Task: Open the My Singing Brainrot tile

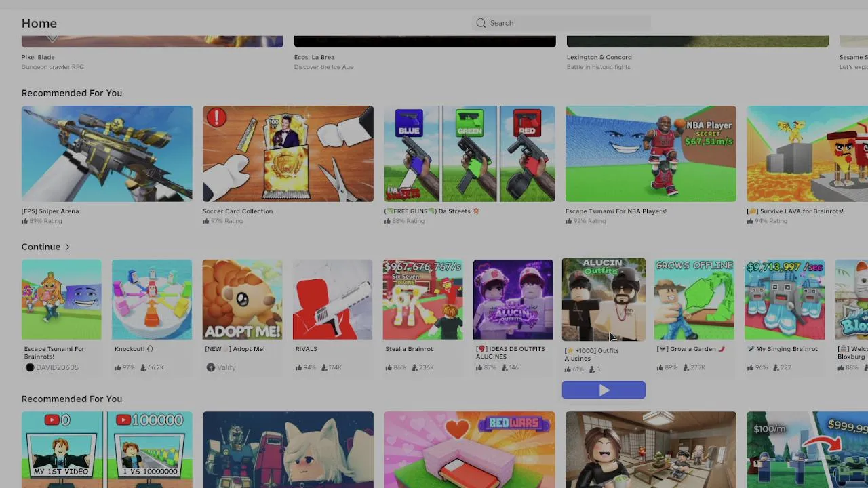Action: tap(785, 300)
